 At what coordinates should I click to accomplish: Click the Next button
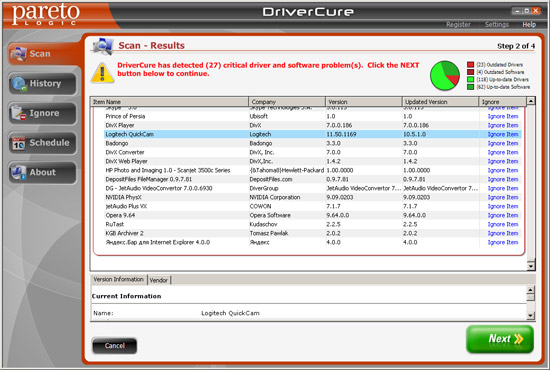point(500,339)
